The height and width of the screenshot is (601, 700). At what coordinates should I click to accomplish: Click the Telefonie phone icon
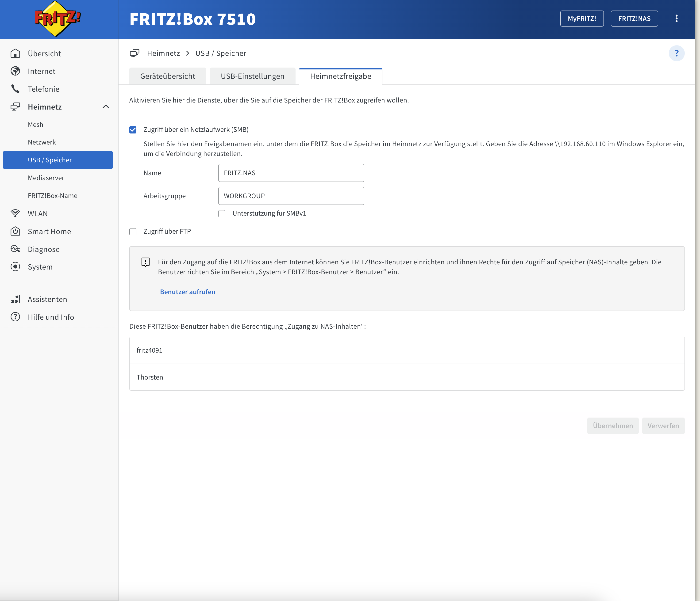15,89
